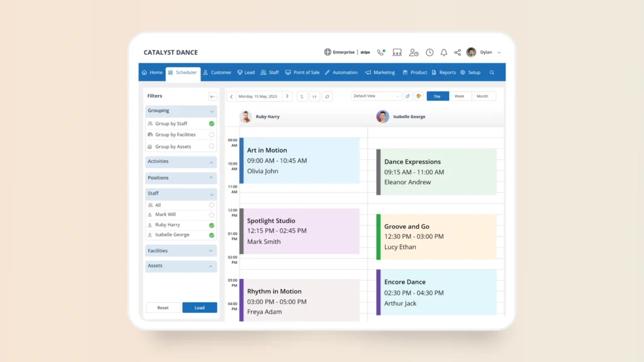The image size is (644, 362).
Task: Click the share icon in header
Action: (457, 53)
